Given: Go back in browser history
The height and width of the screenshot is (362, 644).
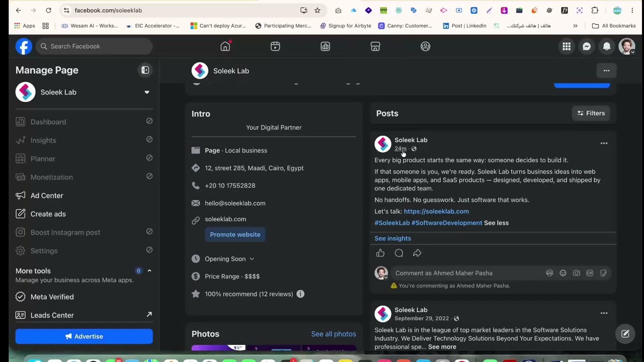Looking at the screenshot, I should point(19,10).
